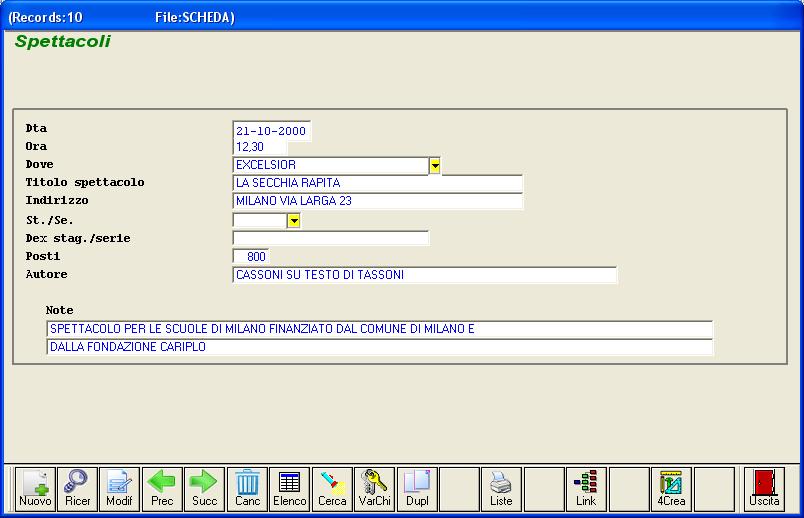The width and height of the screenshot is (804, 518).
Task: Advance to next record with Succ
Action: tap(204, 489)
